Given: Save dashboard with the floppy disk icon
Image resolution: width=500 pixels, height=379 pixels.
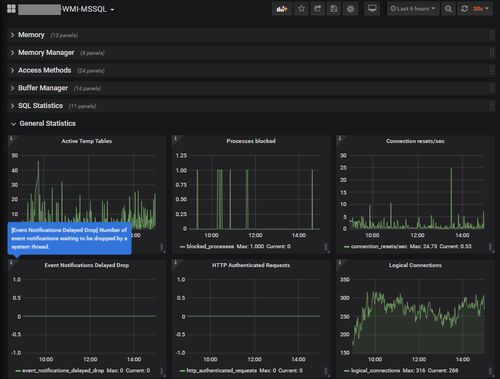Looking at the screenshot, I should click(x=334, y=9).
